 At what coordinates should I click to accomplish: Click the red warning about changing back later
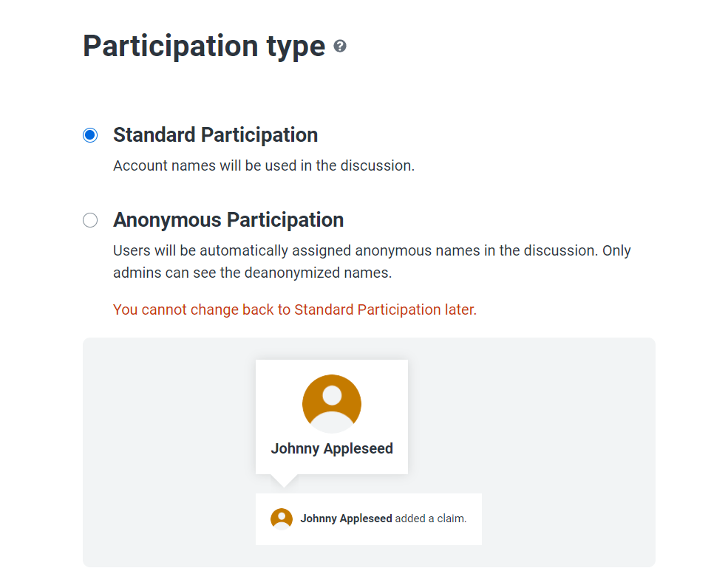pyautogui.click(x=295, y=309)
